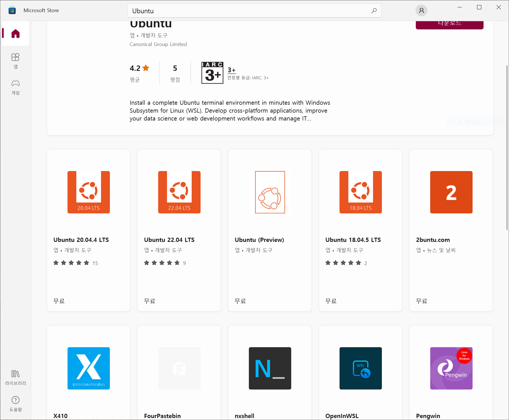Click the X410 app title
509x420 pixels.
point(60,416)
